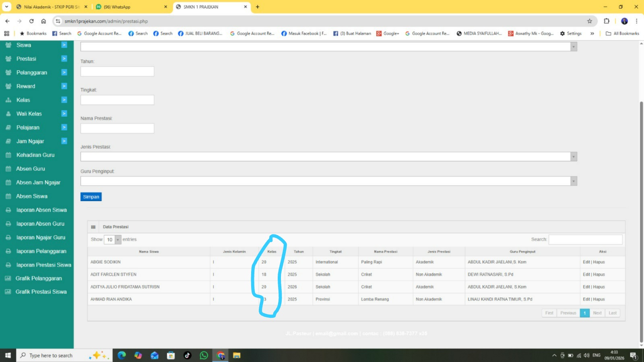The height and width of the screenshot is (362, 644).
Task: Expand the Siswa submenu arrow
Action: [64, 45]
